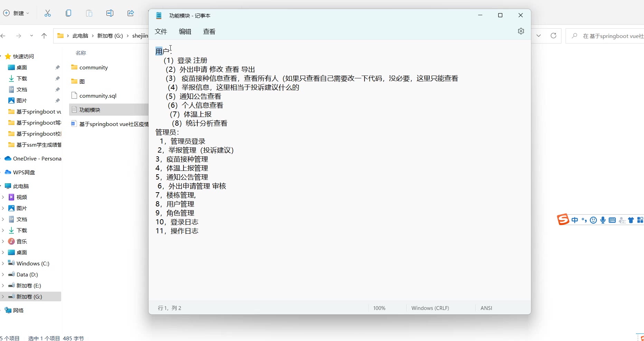644x341 pixels.
Task: Jump to 新加卷 (G:) in the address breadcrumb
Action: (x=110, y=36)
